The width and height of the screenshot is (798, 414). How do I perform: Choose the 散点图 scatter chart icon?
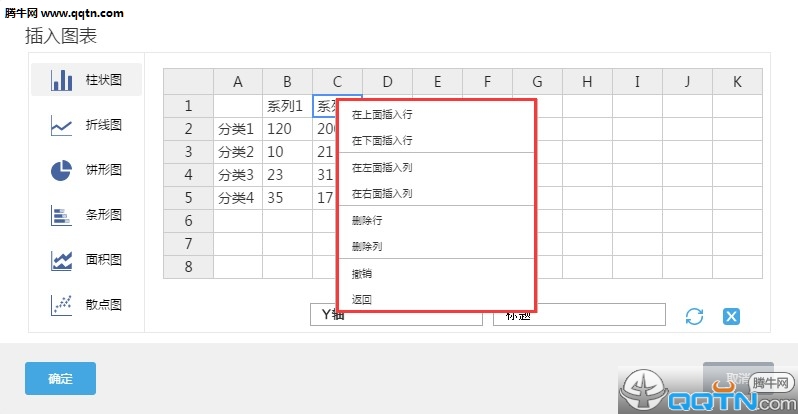click(x=62, y=304)
